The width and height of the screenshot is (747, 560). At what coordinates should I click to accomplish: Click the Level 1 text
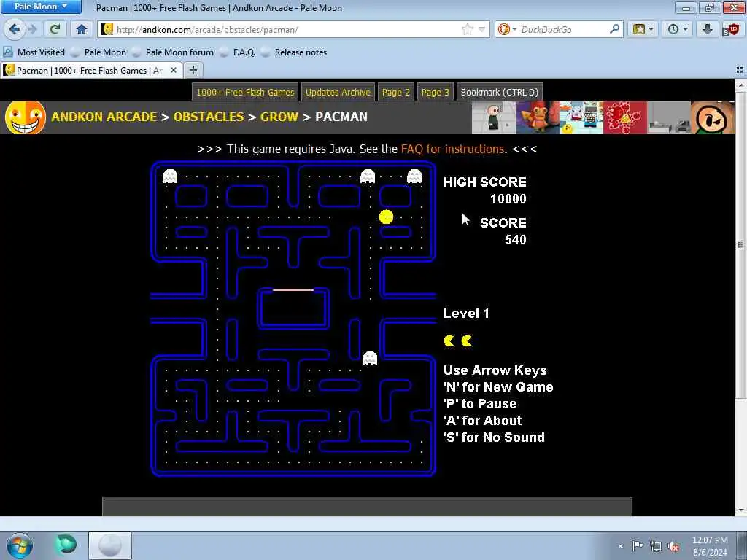pyautogui.click(x=466, y=314)
